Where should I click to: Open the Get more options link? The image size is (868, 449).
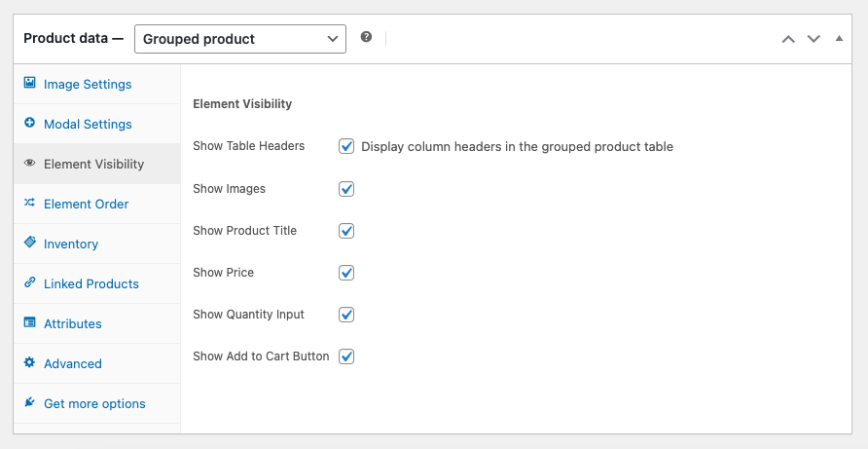(x=94, y=403)
